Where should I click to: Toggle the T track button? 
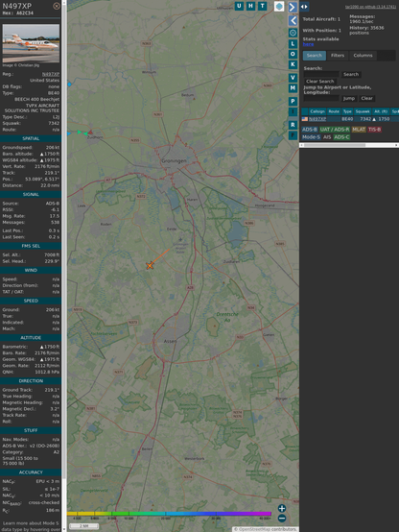(262, 6)
